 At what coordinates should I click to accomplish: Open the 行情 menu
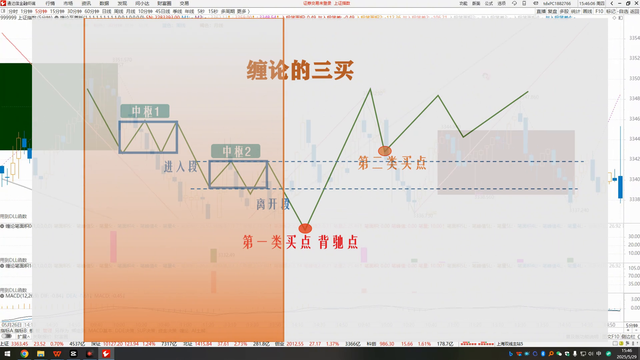pos(50,3)
